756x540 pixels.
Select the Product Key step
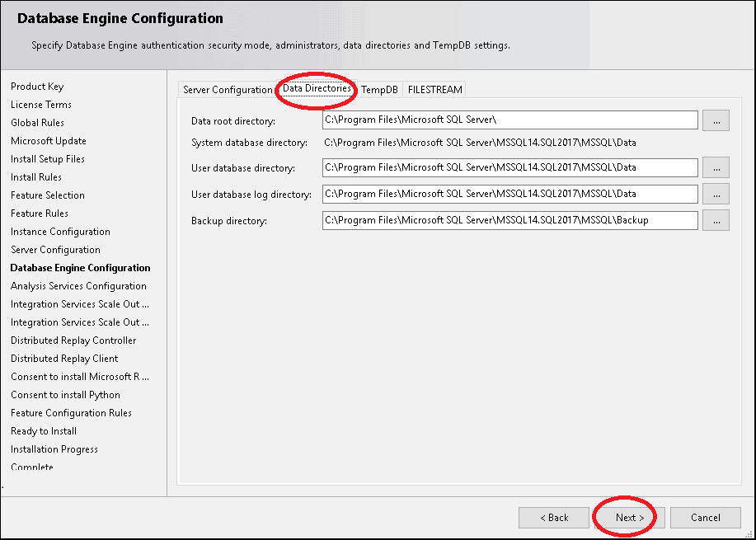pyautogui.click(x=37, y=87)
